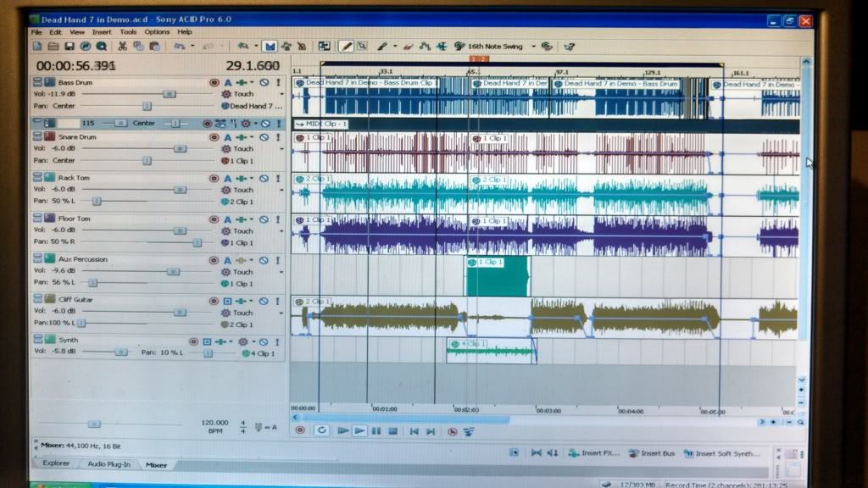Select the Draw pencil tool
The width and height of the screenshot is (868, 488).
click(346, 47)
